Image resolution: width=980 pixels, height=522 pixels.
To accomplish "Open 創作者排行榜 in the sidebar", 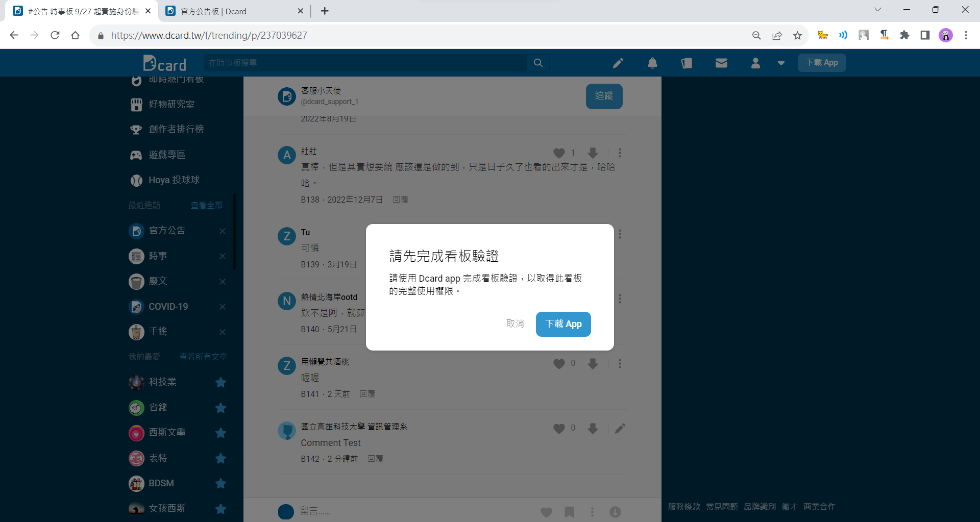I will (x=176, y=129).
